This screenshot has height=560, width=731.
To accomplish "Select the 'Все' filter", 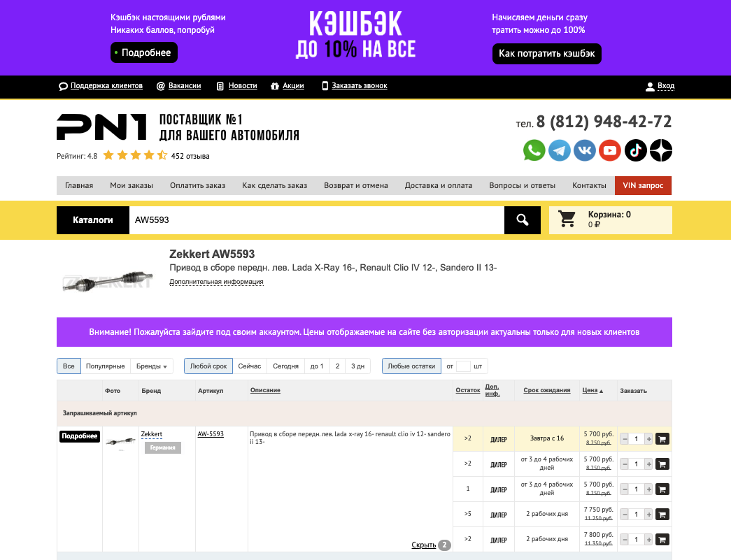I will click(69, 366).
